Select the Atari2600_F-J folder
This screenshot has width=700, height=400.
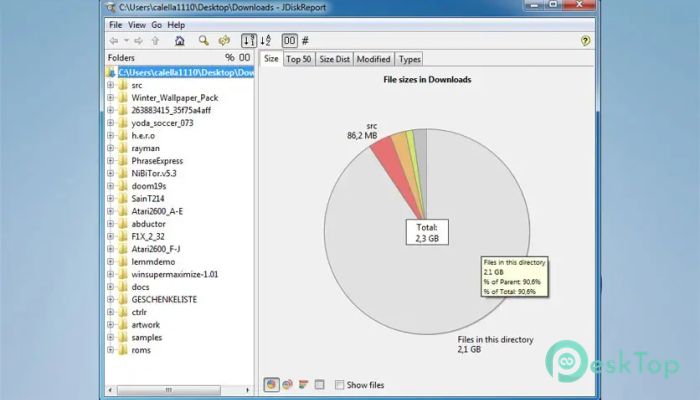tap(156, 249)
